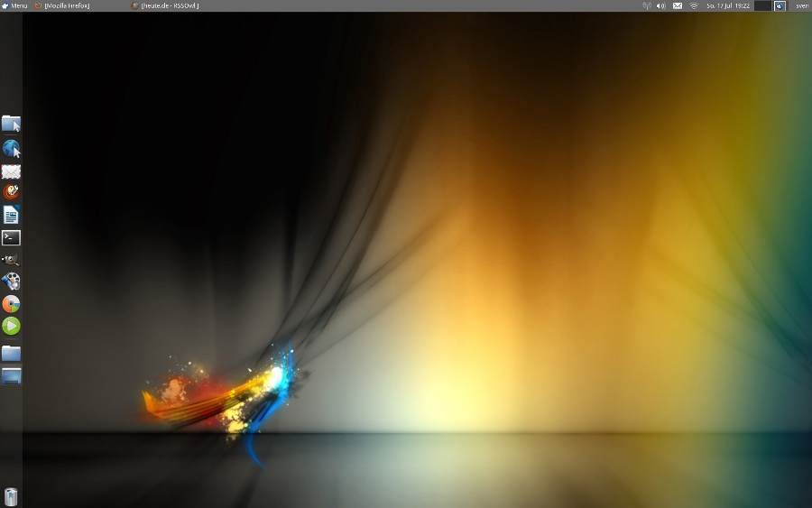Launch the video editor film reel icon
This screenshot has height=508, width=812.
(11, 282)
